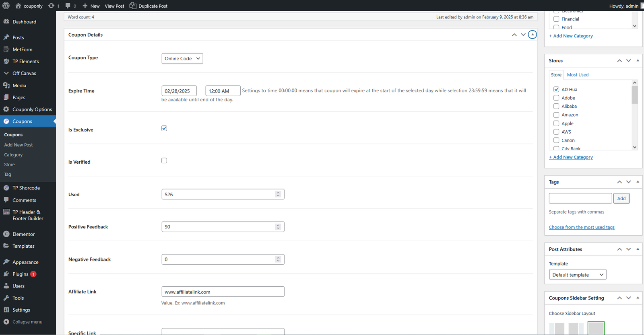
Task: Check the Amazon store checkbox
Action: click(556, 115)
